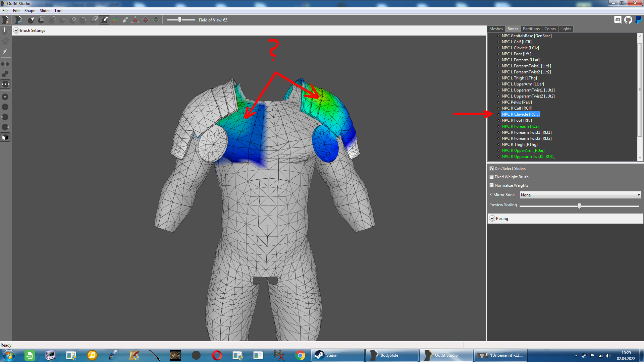The image size is (644, 362).
Task: Switch to the Partitions tab
Action: point(531,29)
